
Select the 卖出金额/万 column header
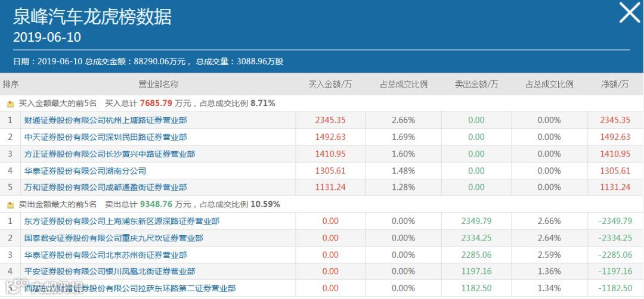(x=476, y=84)
